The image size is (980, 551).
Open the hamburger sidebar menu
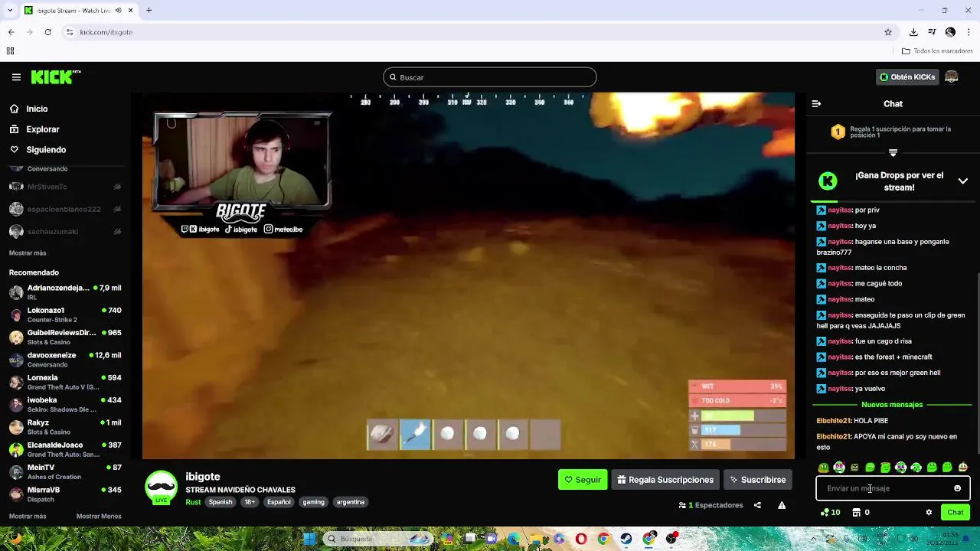click(16, 77)
